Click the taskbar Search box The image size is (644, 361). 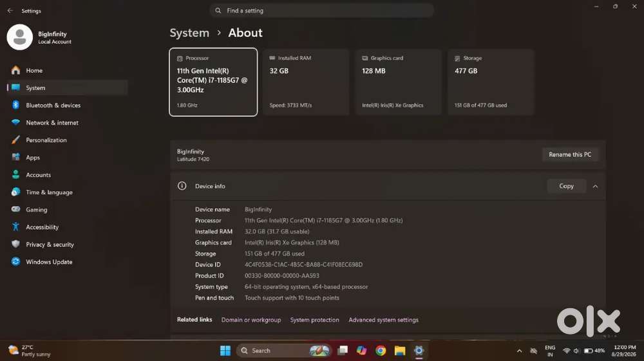tap(284, 351)
